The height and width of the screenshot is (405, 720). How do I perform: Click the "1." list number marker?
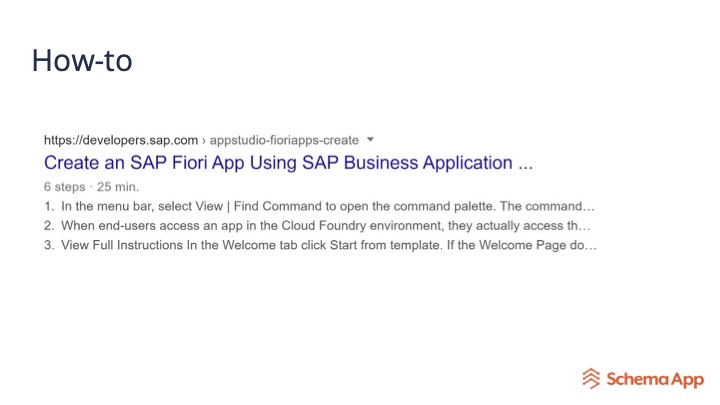coord(49,207)
